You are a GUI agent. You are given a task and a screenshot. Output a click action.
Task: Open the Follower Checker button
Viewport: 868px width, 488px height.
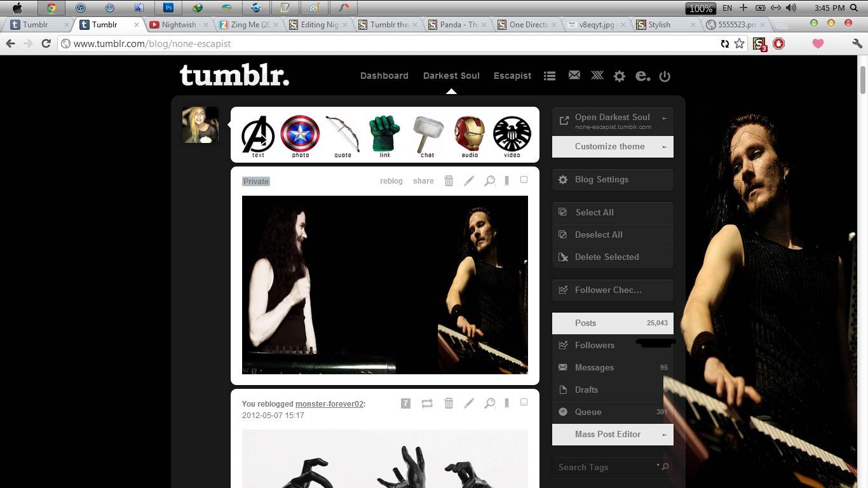(x=613, y=290)
